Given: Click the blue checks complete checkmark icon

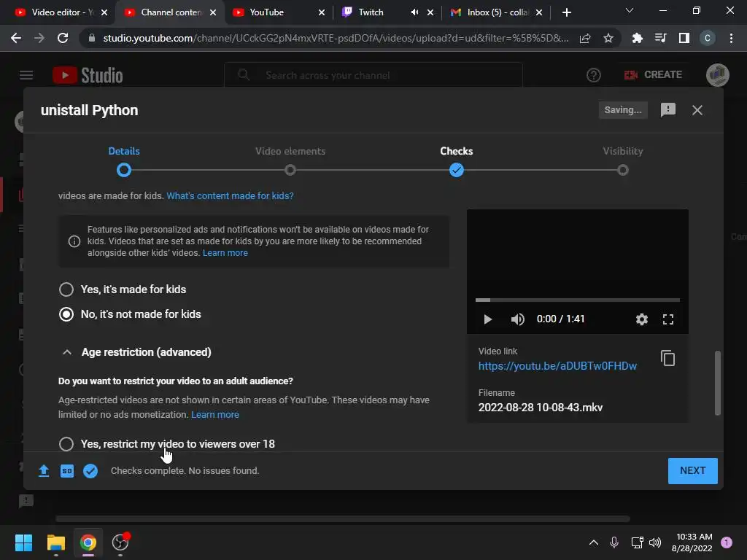Looking at the screenshot, I should [x=90, y=471].
